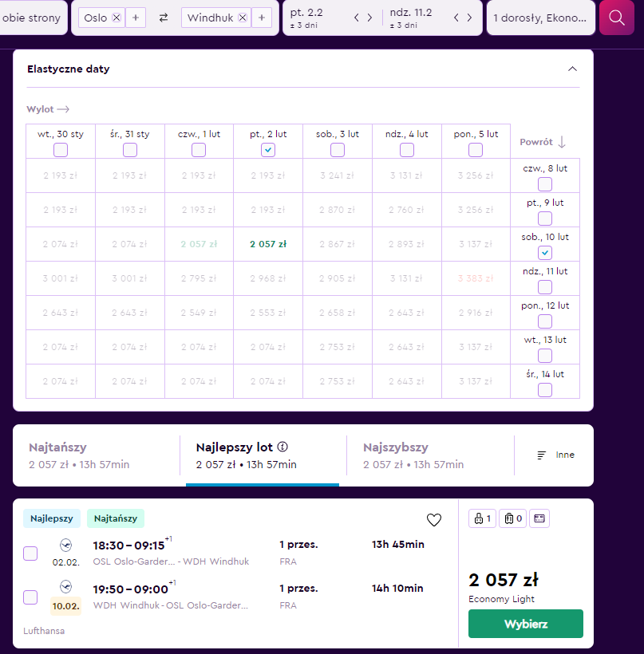Click the Lufthansa logo on the return flight

(x=66, y=587)
